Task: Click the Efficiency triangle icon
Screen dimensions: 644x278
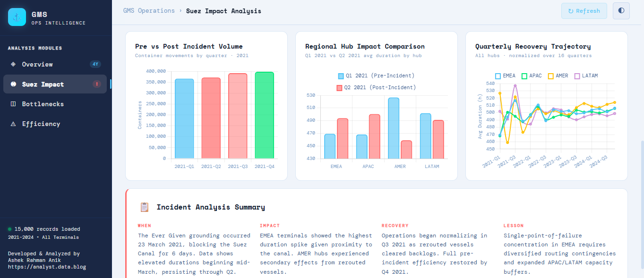Action: tap(13, 124)
